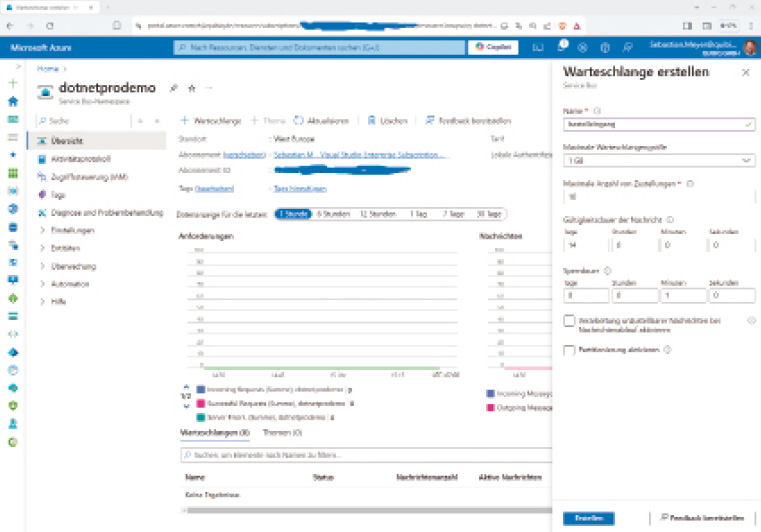Select the 7 Tage time range
This screenshot has height=532, width=761.
coord(453,214)
